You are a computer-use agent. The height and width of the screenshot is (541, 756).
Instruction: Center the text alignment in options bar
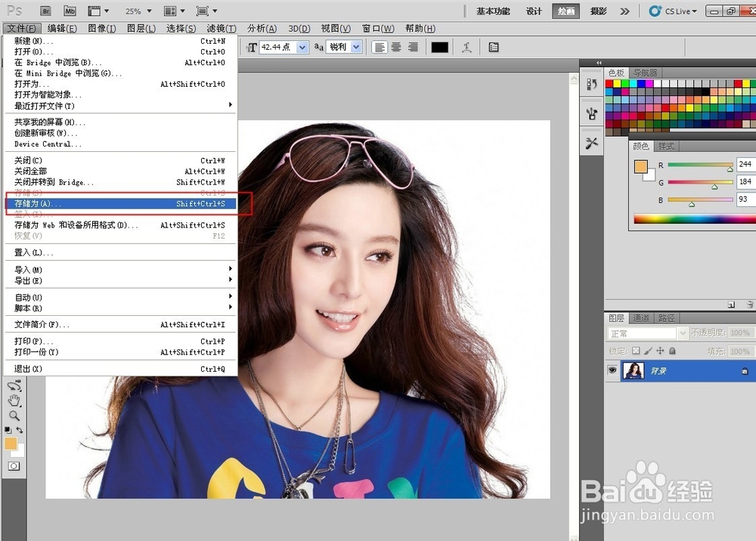pyautogui.click(x=396, y=47)
